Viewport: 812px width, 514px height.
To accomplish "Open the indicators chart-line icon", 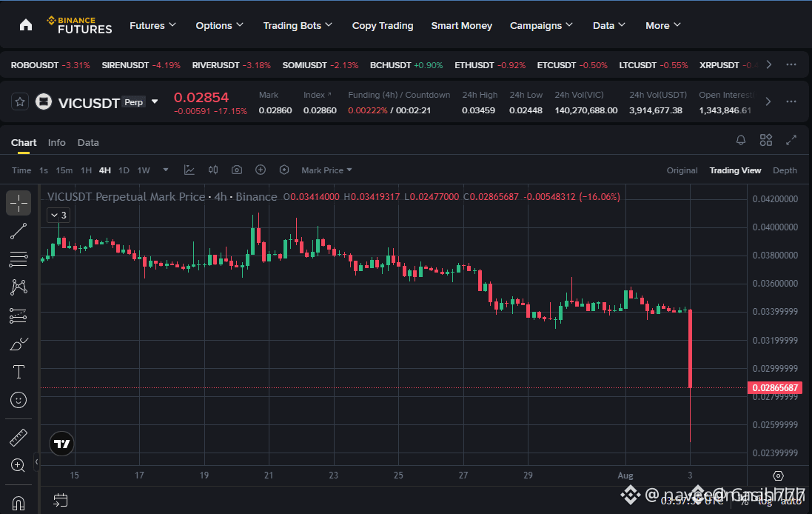I will (189, 170).
